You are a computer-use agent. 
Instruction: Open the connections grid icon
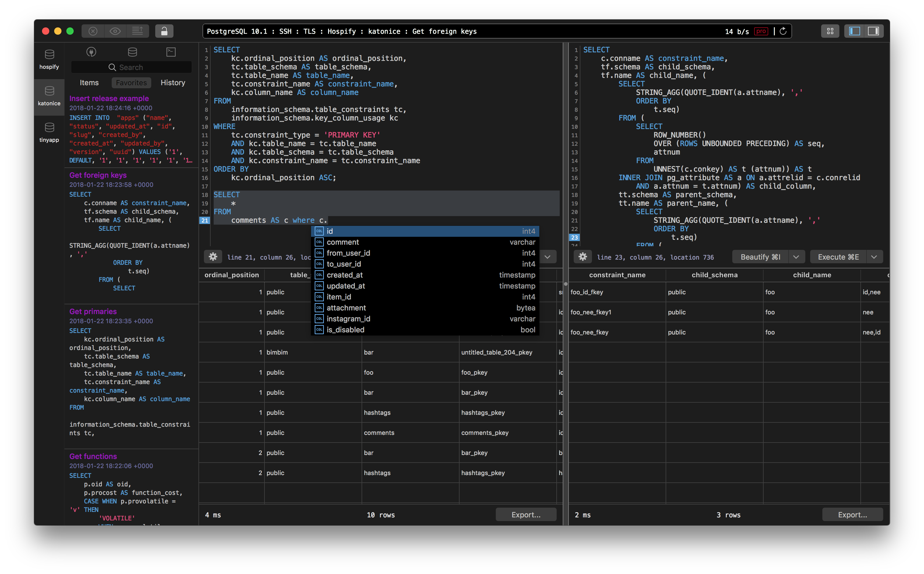(830, 31)
